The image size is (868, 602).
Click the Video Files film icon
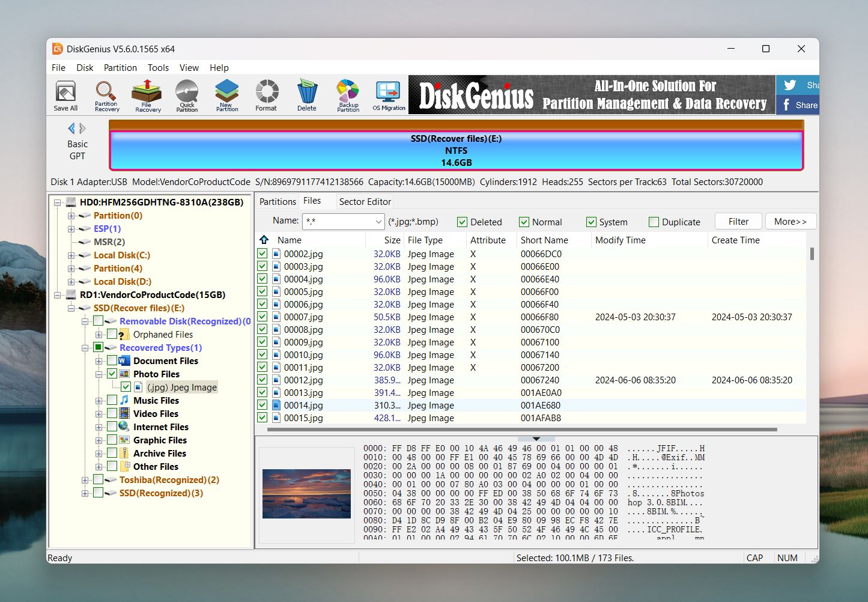click(x=124, y=413)
